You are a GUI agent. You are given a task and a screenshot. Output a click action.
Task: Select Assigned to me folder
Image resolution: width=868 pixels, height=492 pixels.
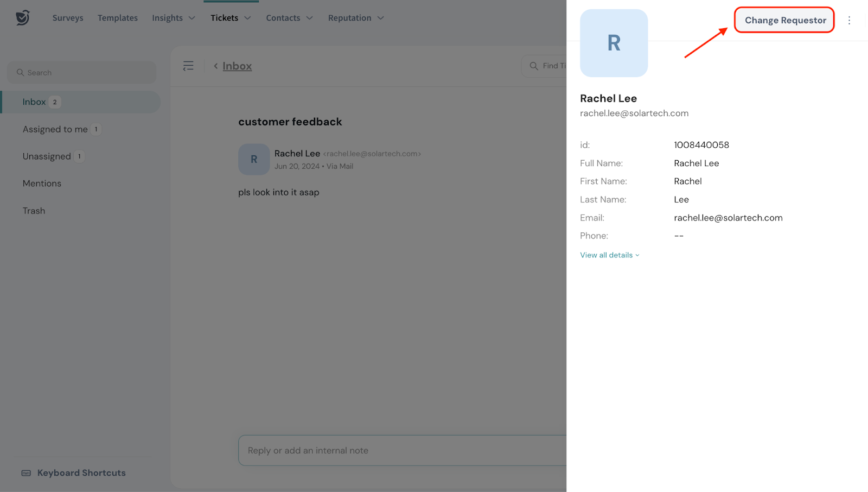[55, 129]
